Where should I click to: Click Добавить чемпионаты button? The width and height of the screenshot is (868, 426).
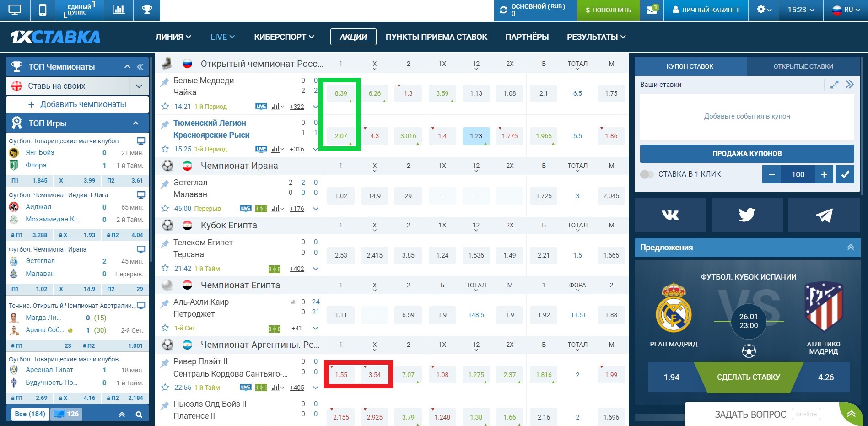click(x=77, y=104)
